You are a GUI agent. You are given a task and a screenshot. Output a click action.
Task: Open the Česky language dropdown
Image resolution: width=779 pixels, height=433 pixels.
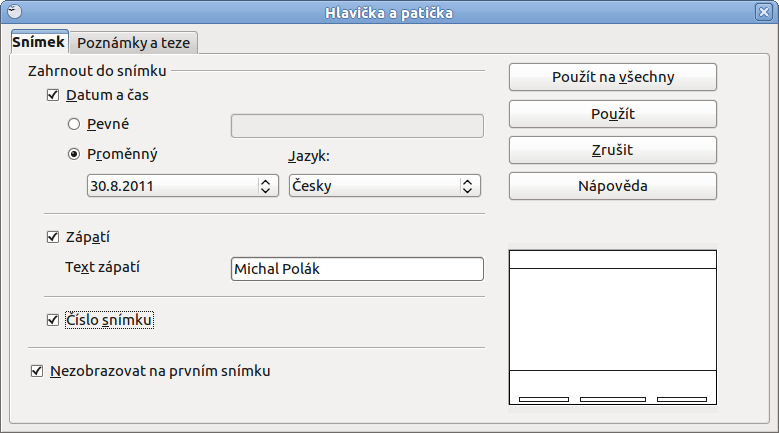pos(385,186)
